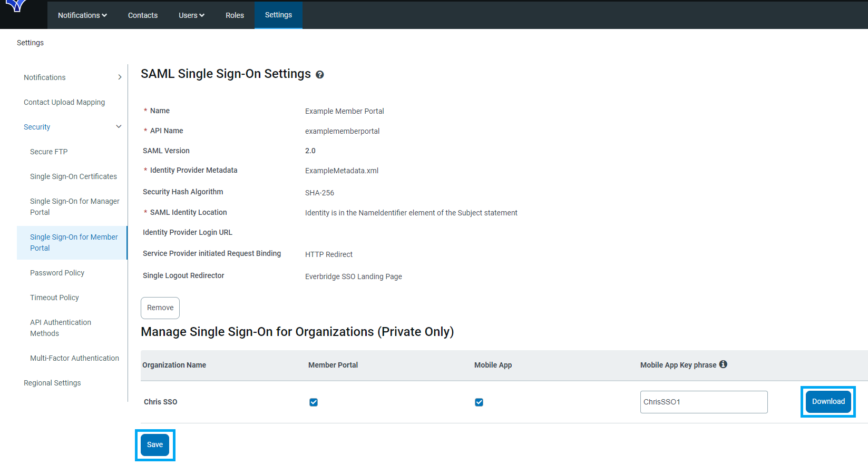Viewport: 868px width, 465px height.
Task: Go to the Roles tab
Action: click(235, 15)
